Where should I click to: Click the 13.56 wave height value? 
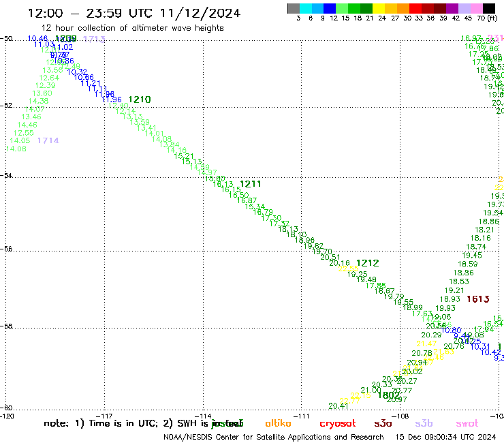pyautogui.click(x=52, y=70)
